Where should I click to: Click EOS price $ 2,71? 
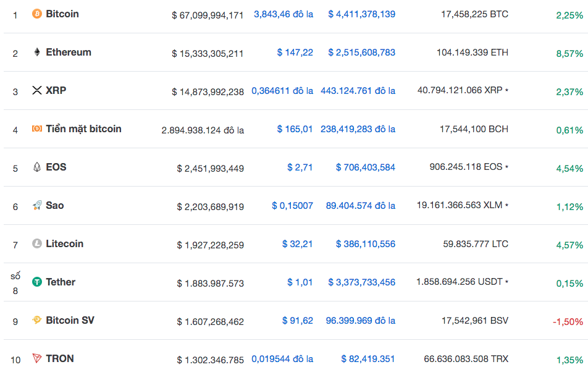pyautogui.click(x=300, y=167)
